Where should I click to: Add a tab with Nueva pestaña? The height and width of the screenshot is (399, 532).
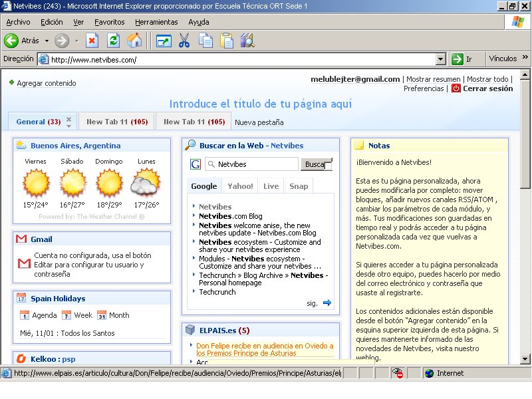click(259, 122)
